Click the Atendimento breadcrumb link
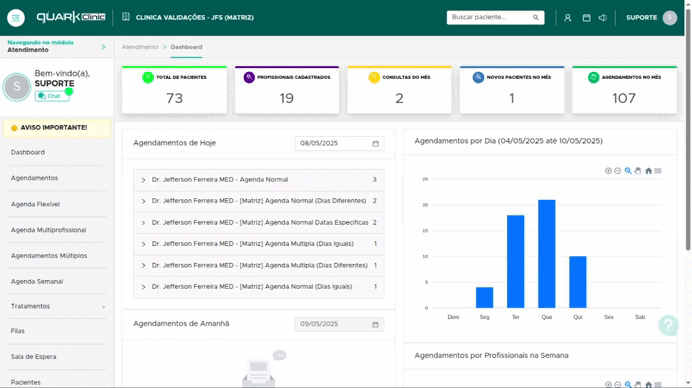The height and width of the screenshot is (388, 692). (x=140, y=47)
